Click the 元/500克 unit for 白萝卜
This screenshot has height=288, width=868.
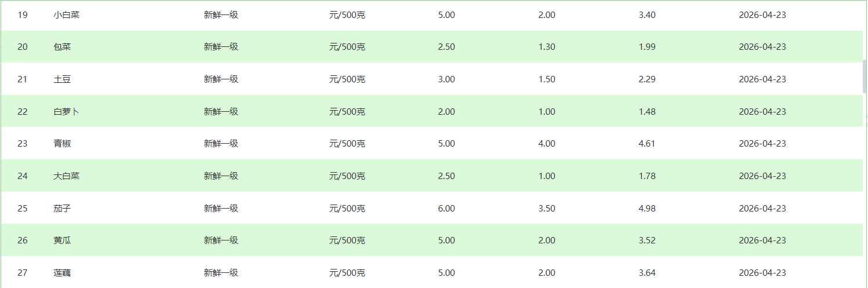point(347,112)
